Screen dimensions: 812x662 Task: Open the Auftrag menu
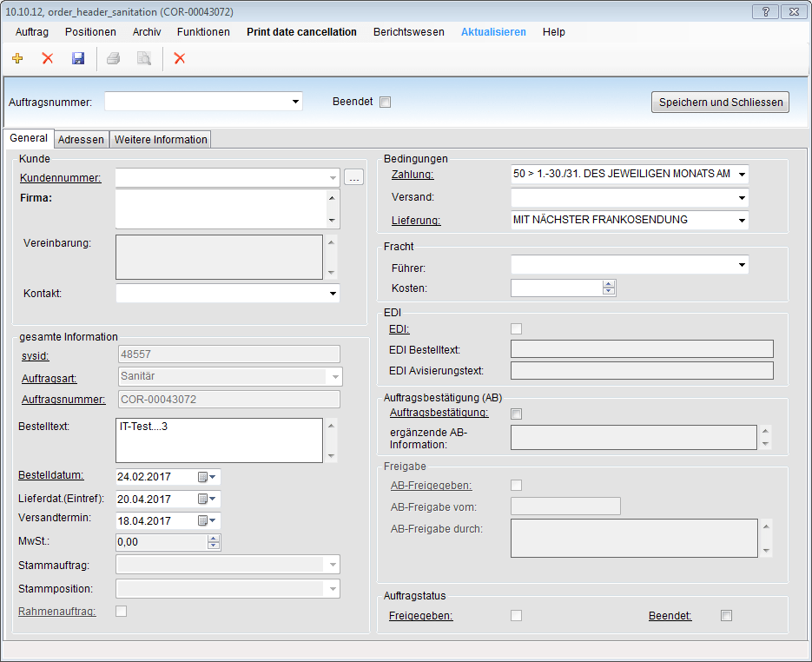[32, 32]
